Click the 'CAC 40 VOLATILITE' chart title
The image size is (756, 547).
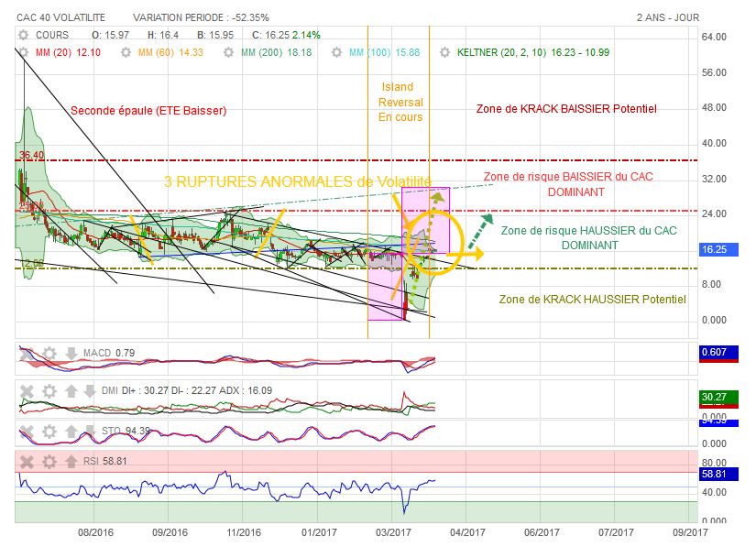tap(60, 17)
